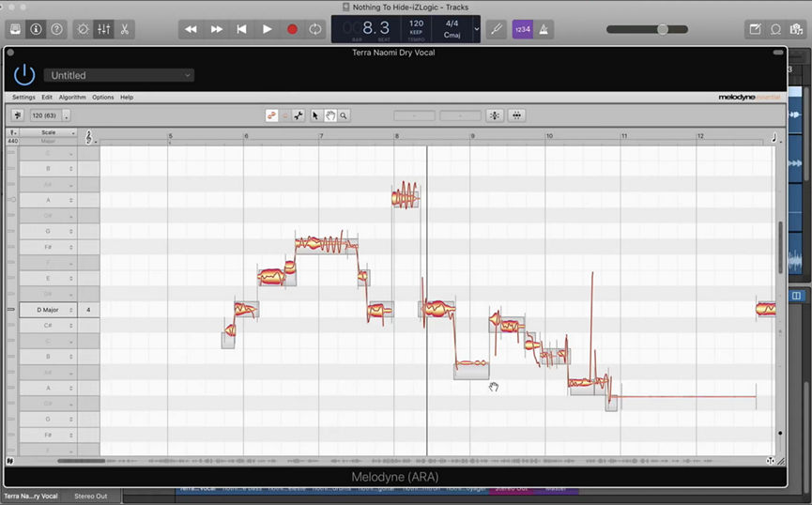Toggle the F# scale degree stepper in the upper octave
Image resolution: width=812 pixels, height=505 pixels.
pyautogui.click(x=71, y=247)
